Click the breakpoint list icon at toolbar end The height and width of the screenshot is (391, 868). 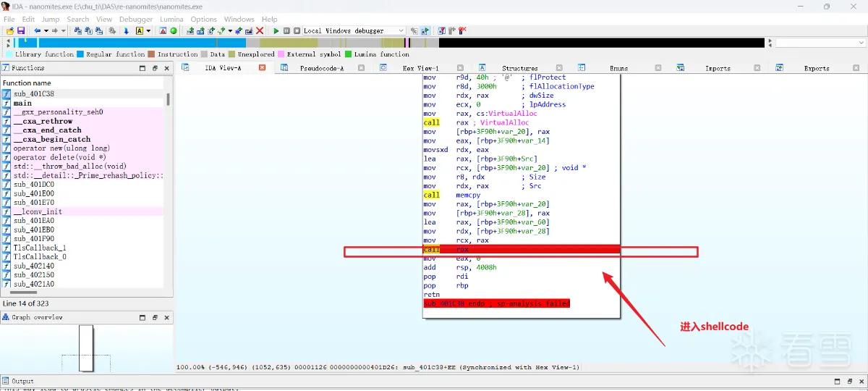[x=461, y=31]
